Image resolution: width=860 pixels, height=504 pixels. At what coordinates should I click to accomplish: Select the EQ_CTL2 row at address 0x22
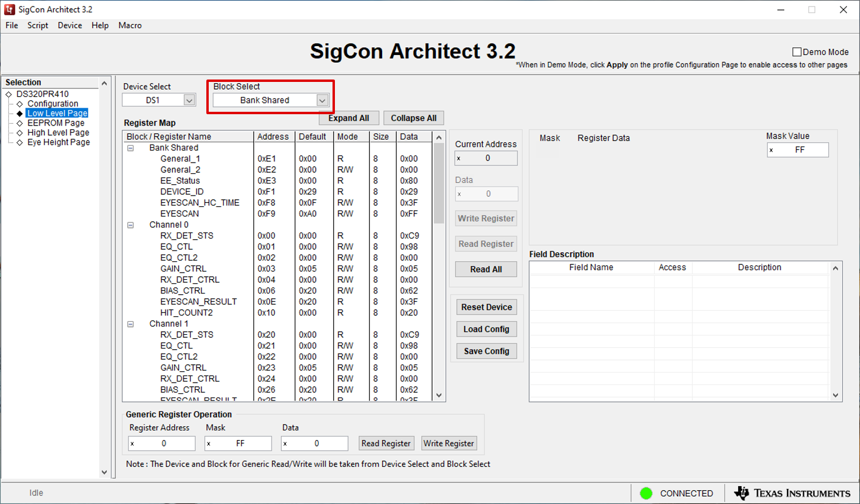point(278,357)
